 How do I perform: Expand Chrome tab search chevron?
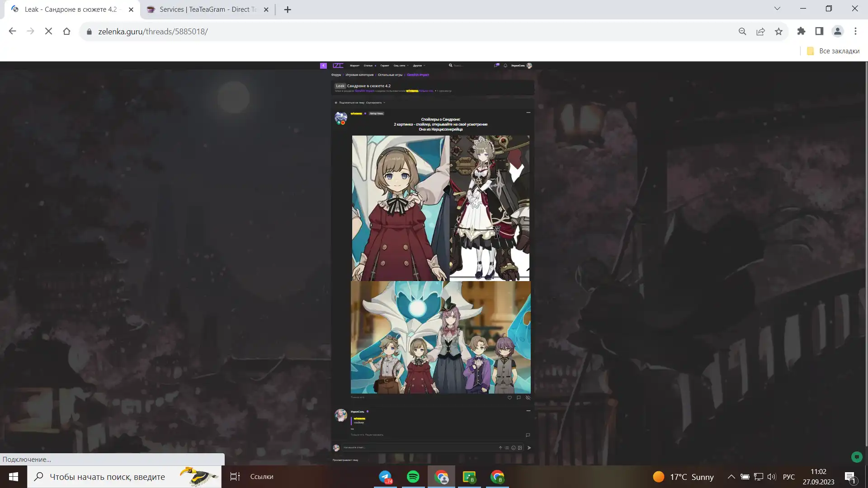click(777, 9)
